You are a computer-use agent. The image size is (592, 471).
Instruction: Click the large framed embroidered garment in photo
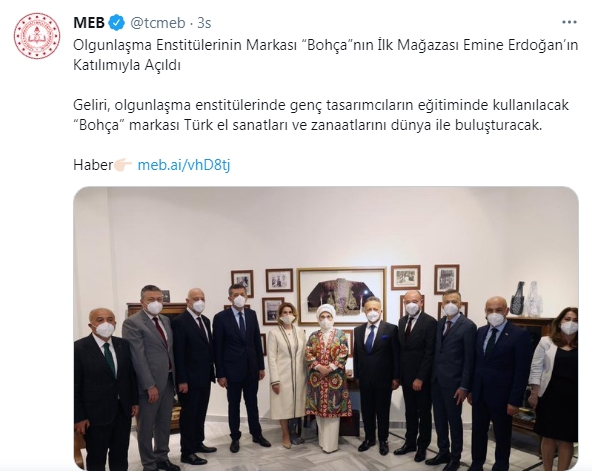point(342,296)
